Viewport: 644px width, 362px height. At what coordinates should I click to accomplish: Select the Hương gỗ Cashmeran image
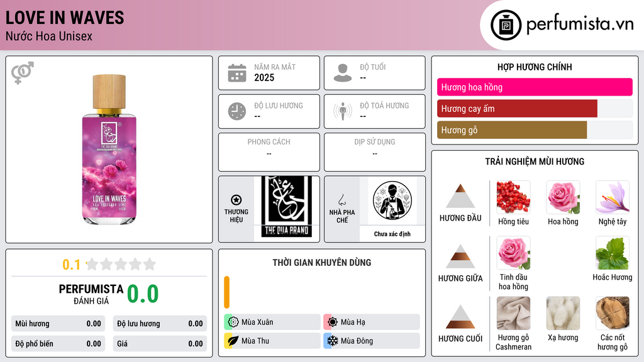pyautogui.click(x=513, y=313)
